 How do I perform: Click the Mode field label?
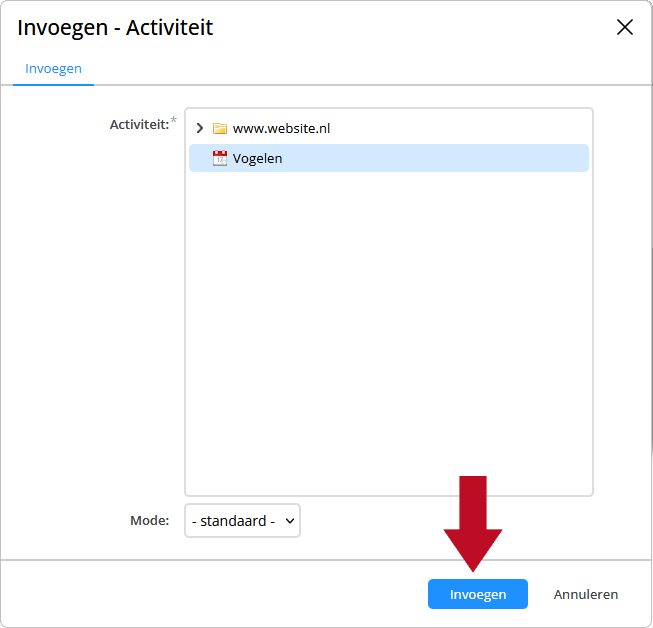pos(150,521)
